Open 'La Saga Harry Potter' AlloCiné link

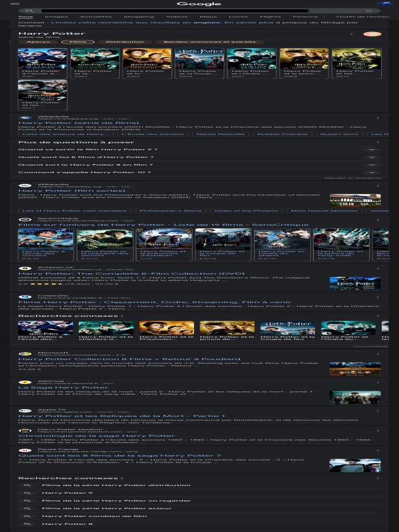tap(63, 388)
